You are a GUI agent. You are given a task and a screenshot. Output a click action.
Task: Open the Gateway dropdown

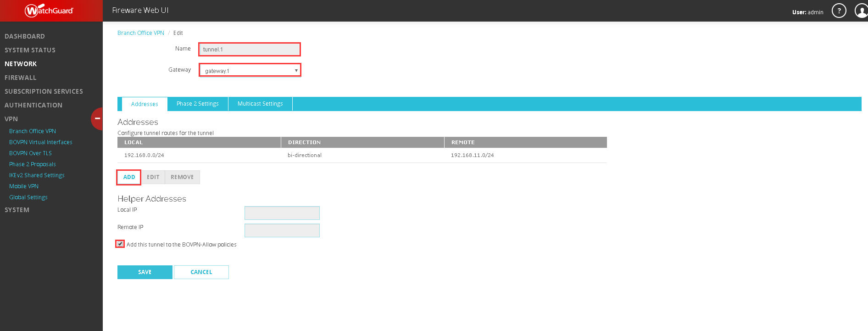click(x=250, y=70)
